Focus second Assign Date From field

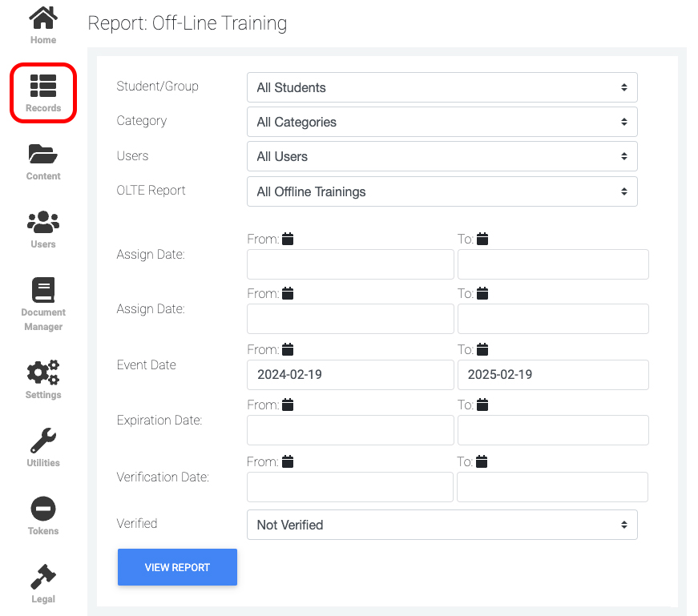pyautogui.click(x=350, y=319)
